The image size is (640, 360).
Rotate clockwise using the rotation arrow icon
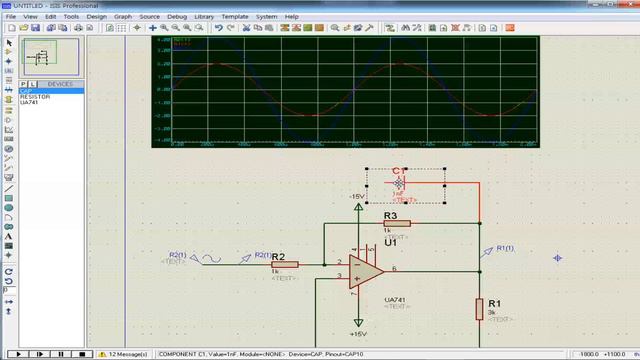pos(9,271)
